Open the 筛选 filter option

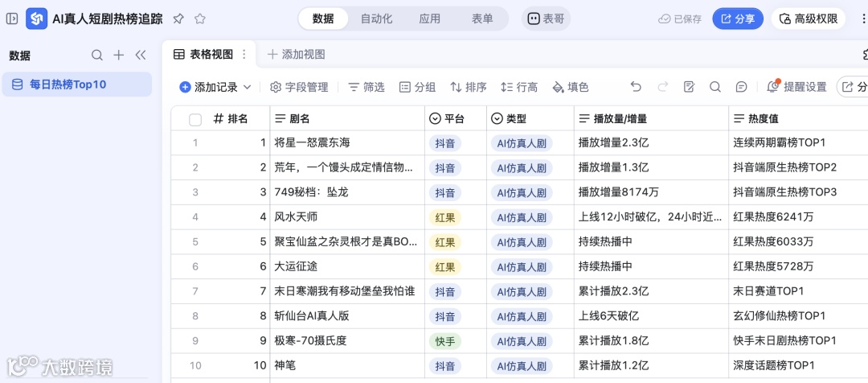(x=366, y=87)
